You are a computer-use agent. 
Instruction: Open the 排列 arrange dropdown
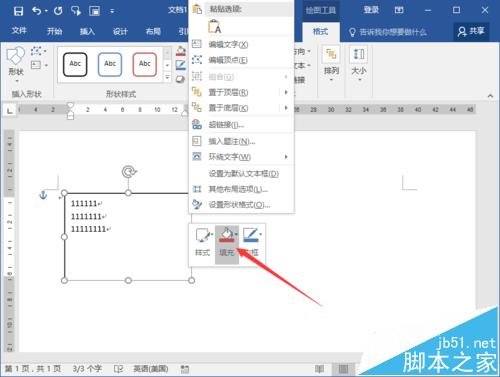coord(331,64)
